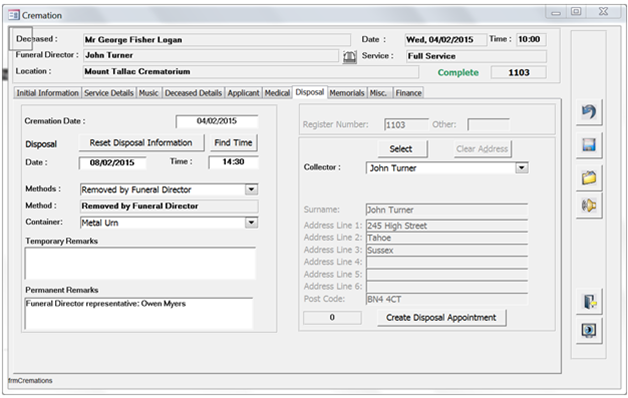Click the monitor screen icon
628x398 pixels.
[589, 330]
